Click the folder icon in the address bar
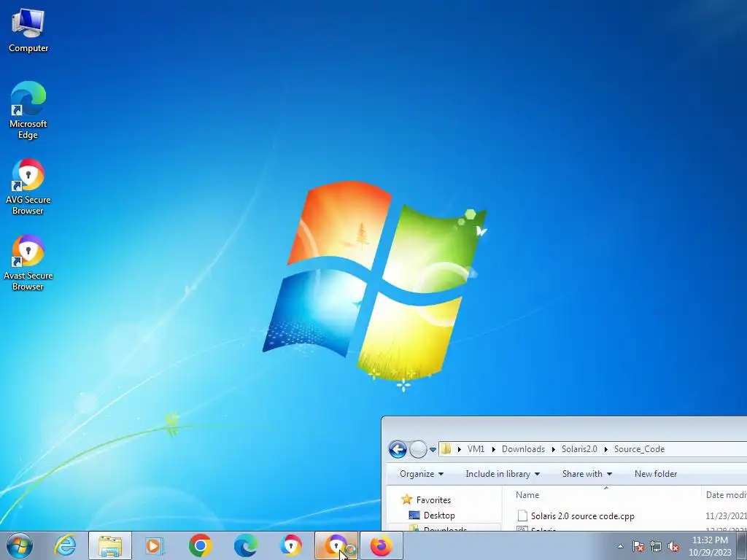Image resolution: width=747 pixels, height=560 pixels. 446,449
